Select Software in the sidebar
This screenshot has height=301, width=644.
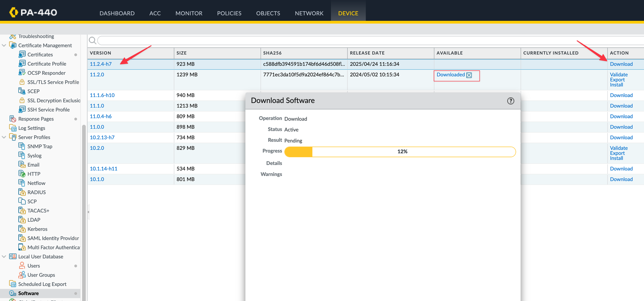28,293
